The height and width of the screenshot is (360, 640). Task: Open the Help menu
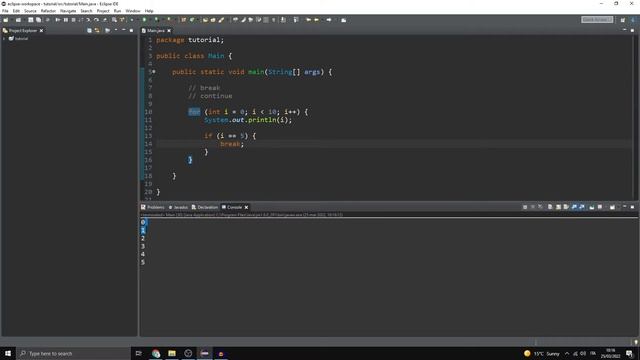149,11
